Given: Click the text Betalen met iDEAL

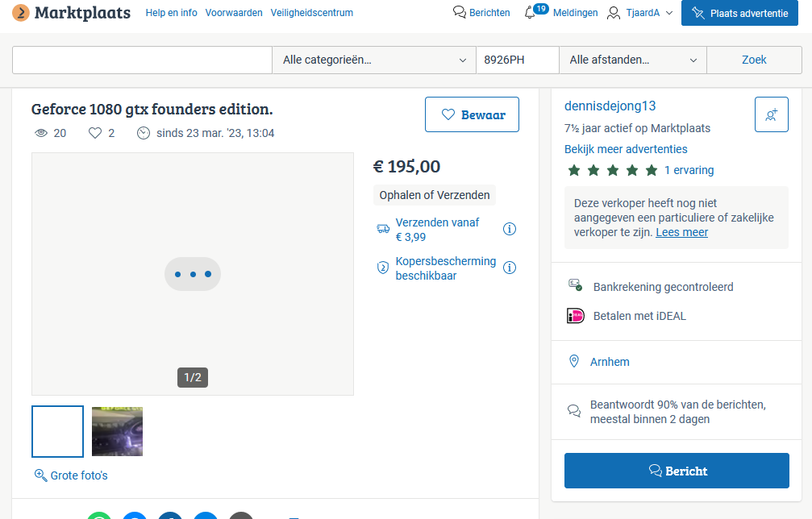Looking at the screenshot, I should (x=639, y=316).
